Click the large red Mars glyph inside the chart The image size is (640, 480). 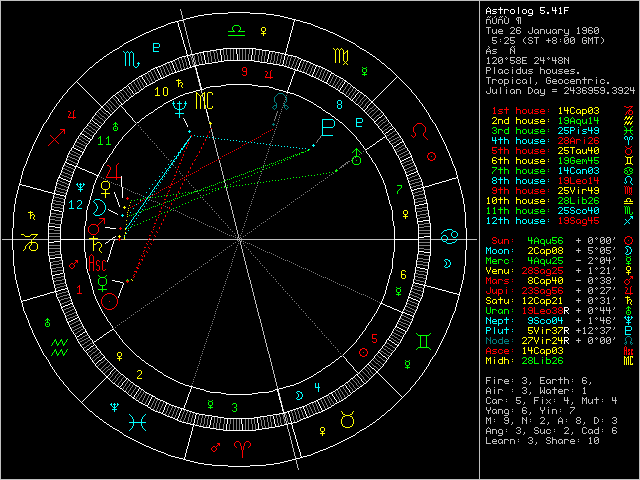[x=96, y=227]
